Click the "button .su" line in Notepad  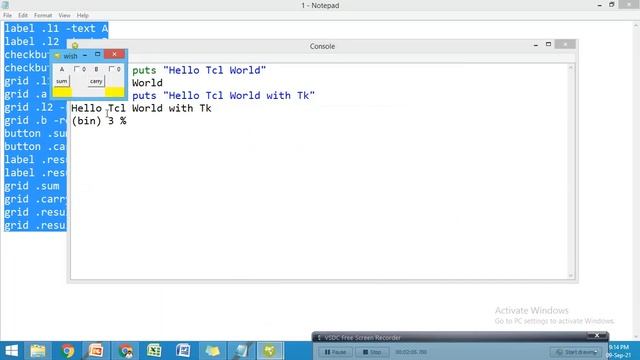(35, 133)
